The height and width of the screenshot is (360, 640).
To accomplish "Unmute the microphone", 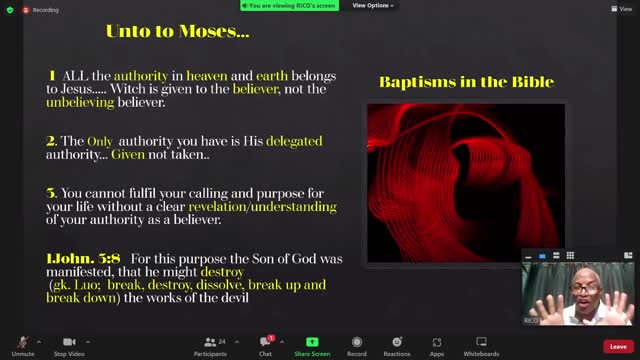I will coord(23,346).
